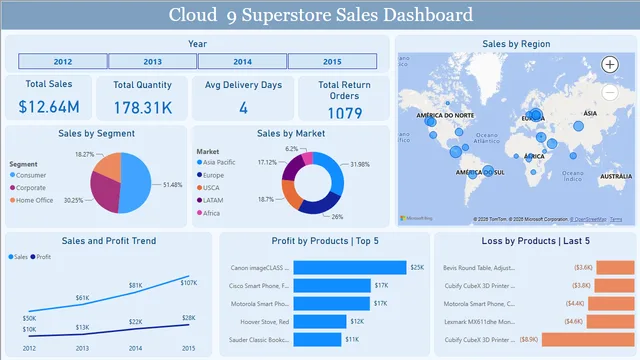This screenshot has width=640, height=360.
Task: Click the Corporate segment legend dot
Action: (x=13, y=187)
